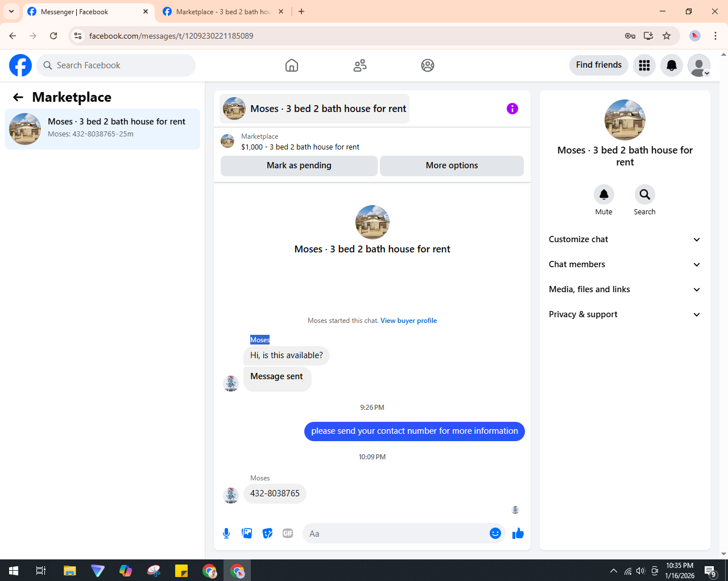Close the Marketplace browser tab
Viewport: 728px width, 581px height.
pos(281,11)
